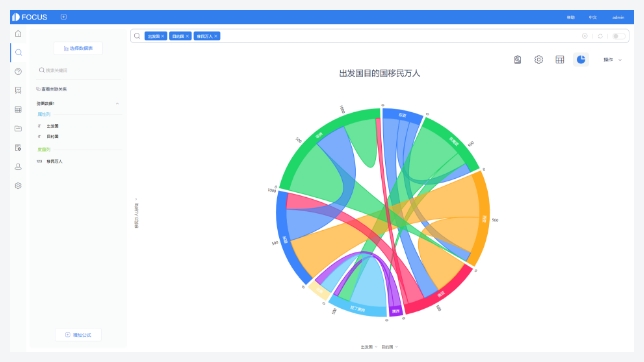Click the pale yellow outer arc of chord chart
Screen dimensions: 644x362
point(319,291)
